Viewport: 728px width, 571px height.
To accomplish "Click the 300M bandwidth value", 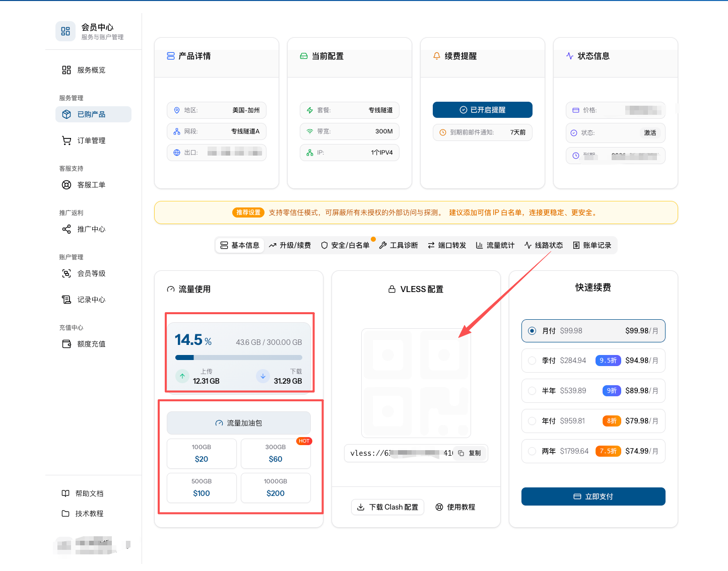I will click(384, 131).
